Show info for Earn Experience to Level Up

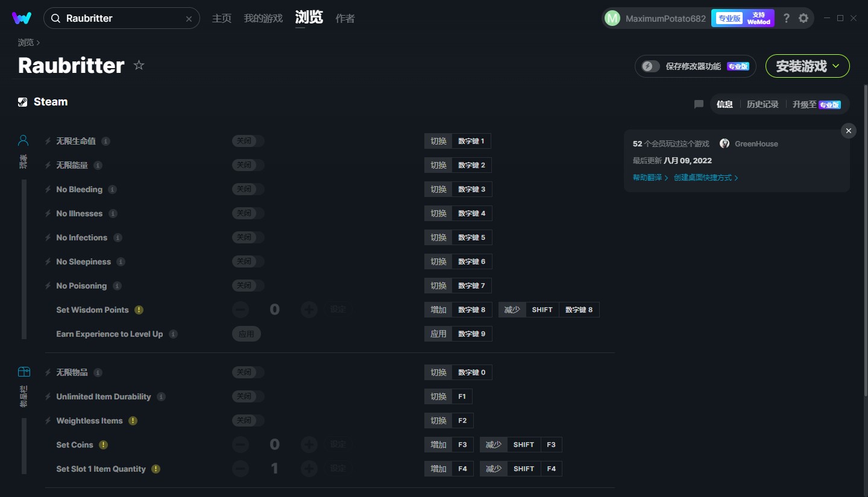[x=173, y=334]
